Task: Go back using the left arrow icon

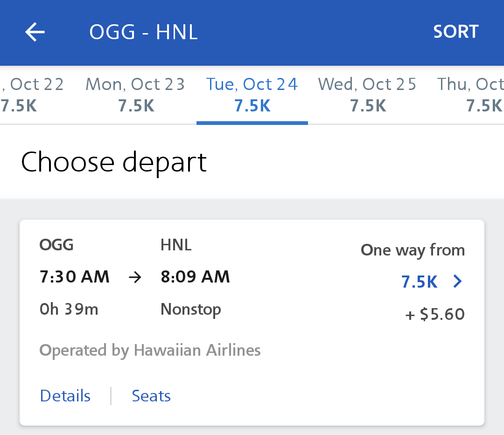Action: pyautogui.click(x=35, y=32)
